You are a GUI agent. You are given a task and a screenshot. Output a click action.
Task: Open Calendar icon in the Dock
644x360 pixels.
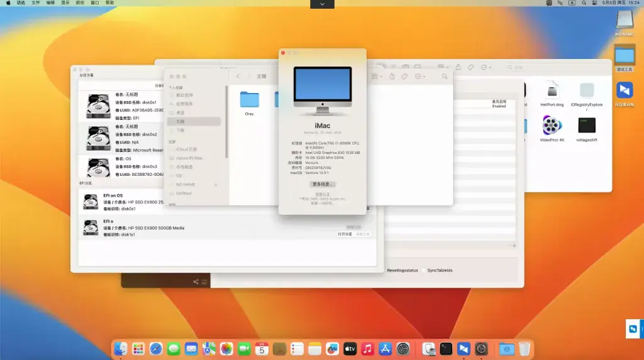262,349
